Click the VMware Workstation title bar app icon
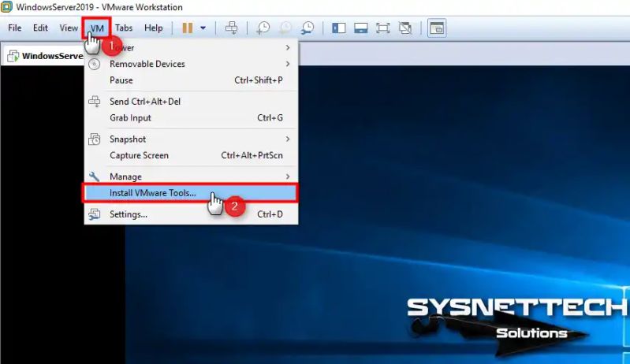The height and width of the screenshot is (364, 630). 6,7
